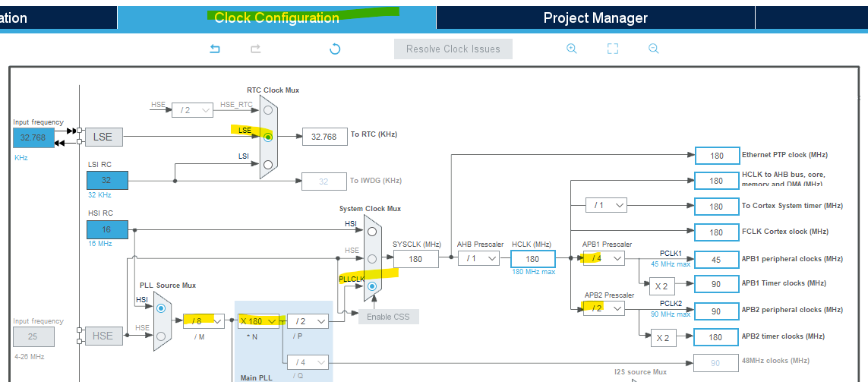Click the LSE oscillator block
Screen dimensions: 868x382
[x=103, y=137]
